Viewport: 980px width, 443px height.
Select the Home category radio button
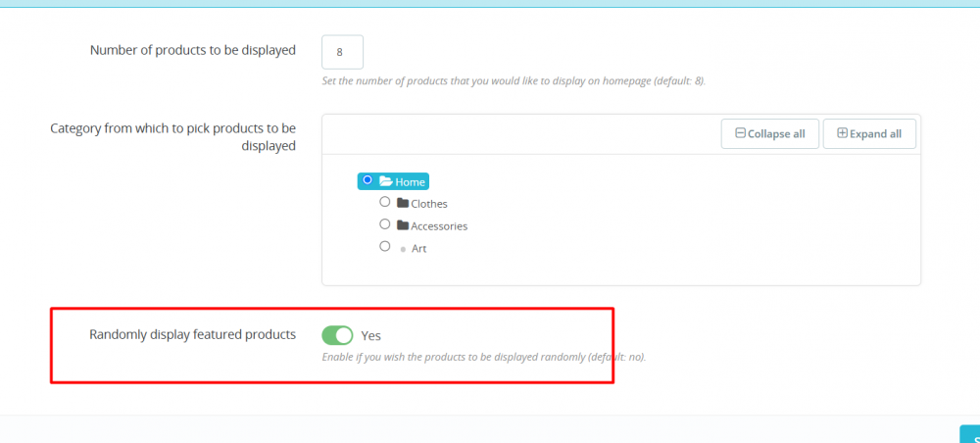(x=367, y=180)
